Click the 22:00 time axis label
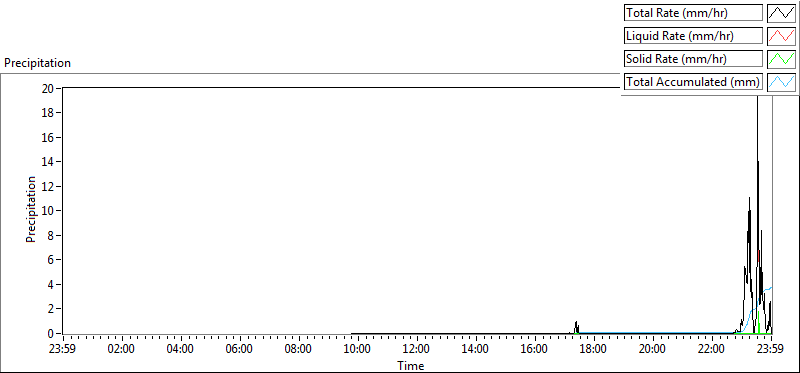The image size is (800, 373). [712, 350]
